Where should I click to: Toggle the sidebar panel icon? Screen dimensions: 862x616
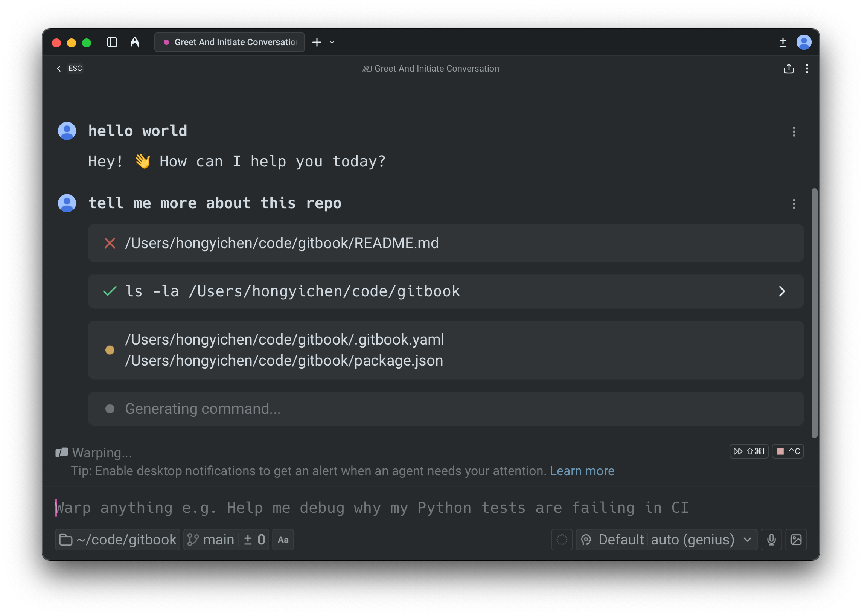[112, 42]
